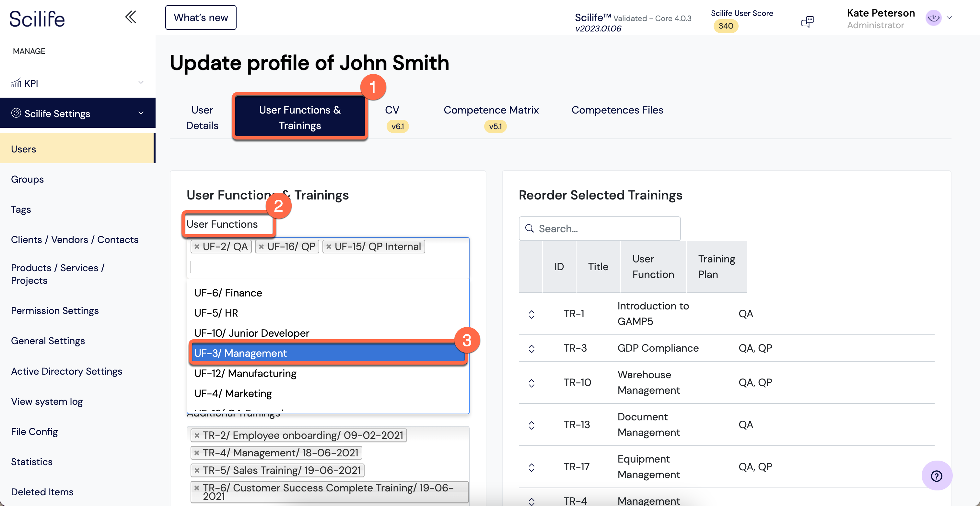Open the Competence Matrix tab

(x=491, y=110)
